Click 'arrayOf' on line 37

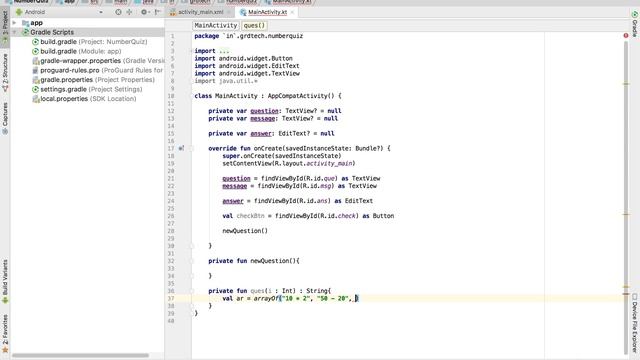click(x=266, y=299)
